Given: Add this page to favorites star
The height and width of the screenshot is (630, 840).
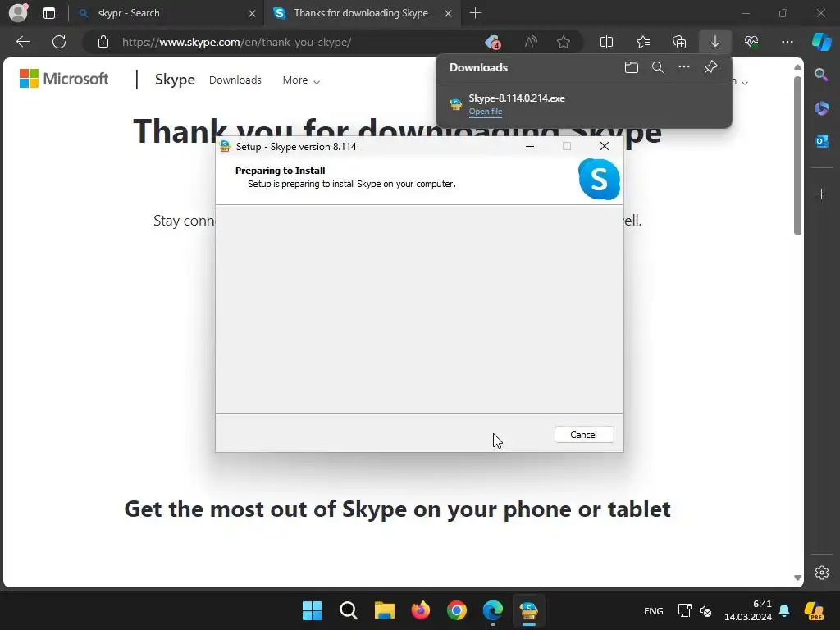Looking at the screenshot, I should point(563,42).
